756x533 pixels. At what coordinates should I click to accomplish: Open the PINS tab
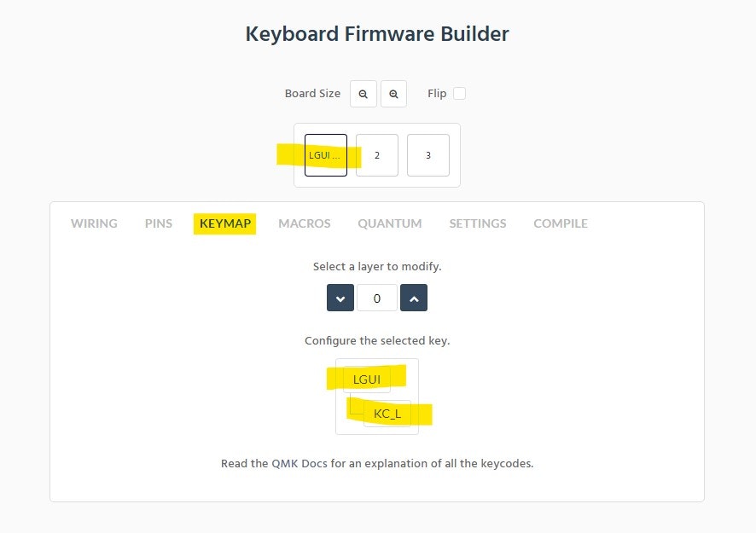159,223
